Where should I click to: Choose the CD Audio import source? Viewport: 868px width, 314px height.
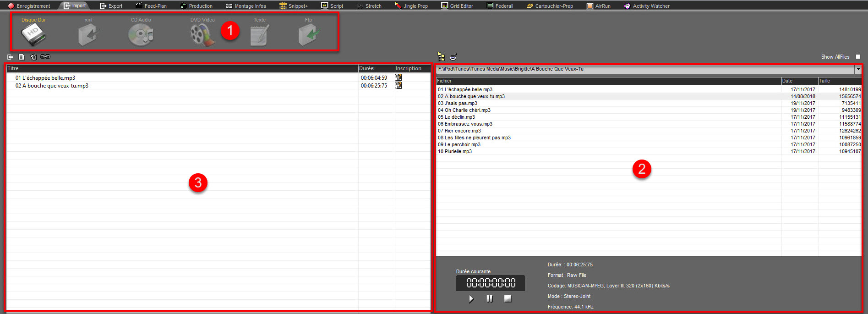141,35
